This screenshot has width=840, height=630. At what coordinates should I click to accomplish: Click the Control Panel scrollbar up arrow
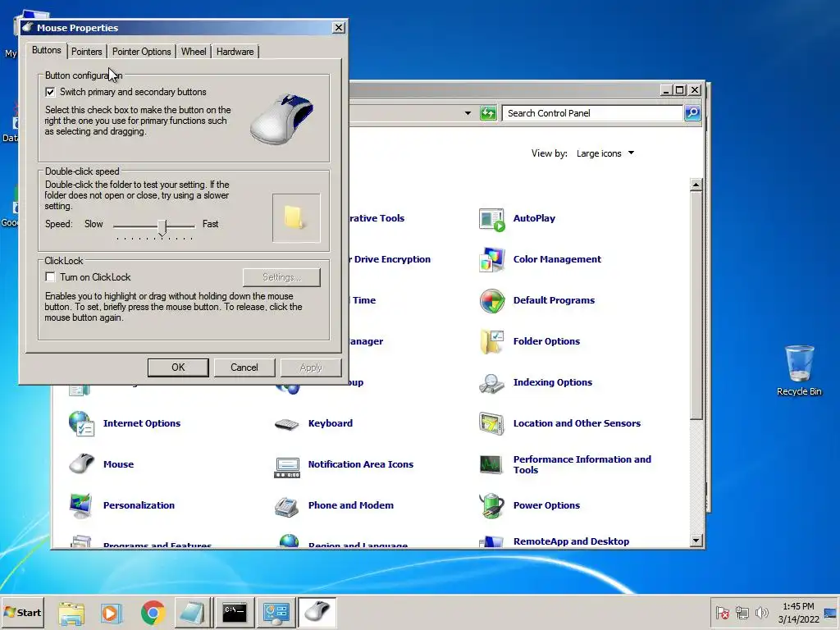point(696,185)
